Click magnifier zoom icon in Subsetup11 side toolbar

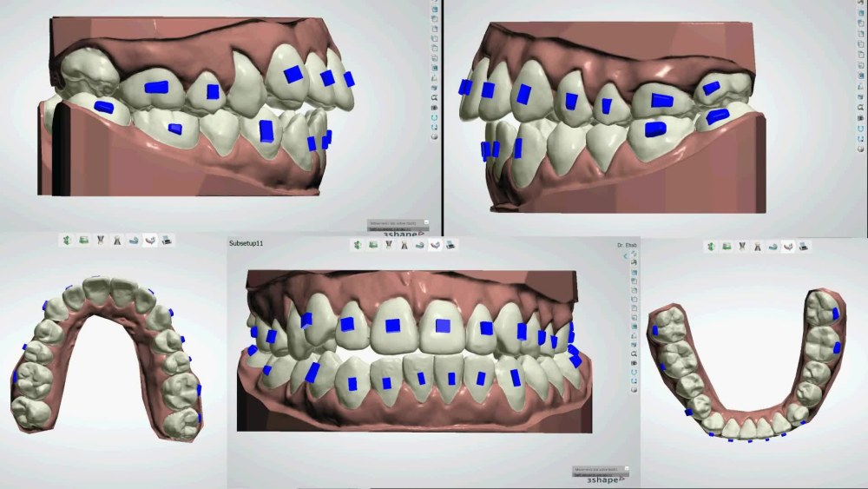[634, 354]
